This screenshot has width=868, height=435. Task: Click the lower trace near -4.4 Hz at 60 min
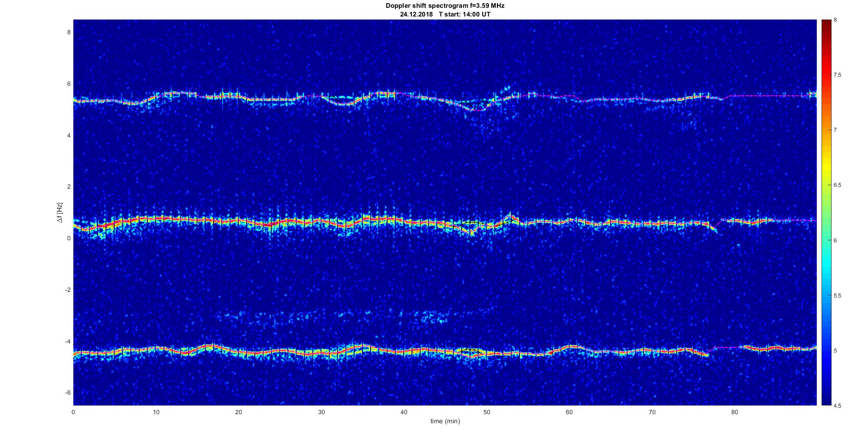click(569, 347)
